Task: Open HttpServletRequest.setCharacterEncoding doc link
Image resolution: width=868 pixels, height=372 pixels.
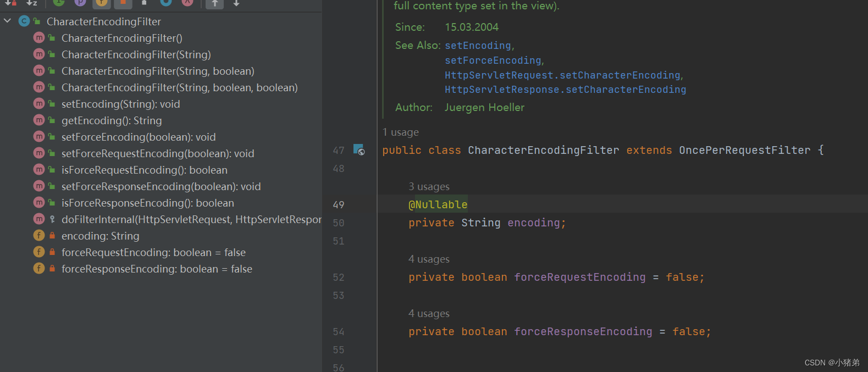Action: [x=562, y=75]
